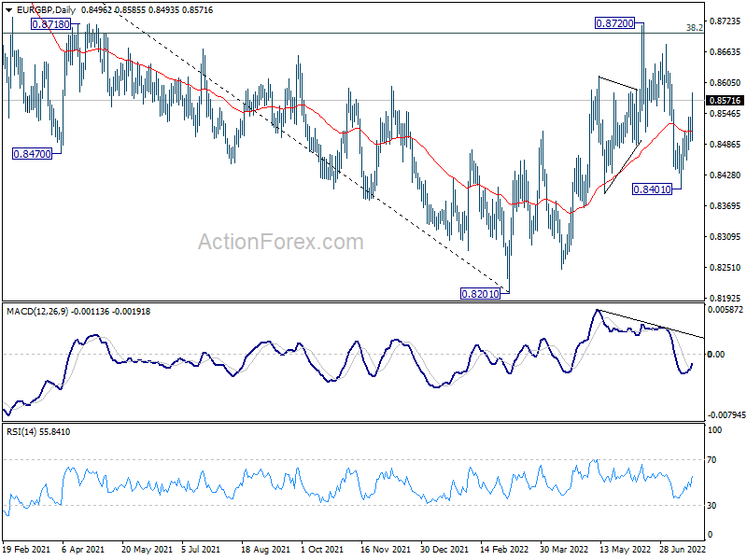Click the 16 Nov 2021 date label
Viewport: 747px width, 560px height.
pyautogui.click(x=386, y=550)
